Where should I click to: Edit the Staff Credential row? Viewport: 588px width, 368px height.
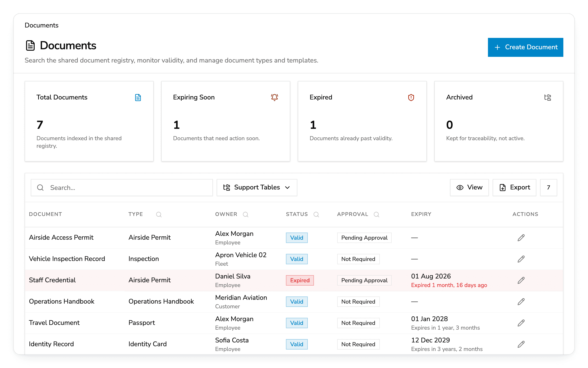pos(521,280)
